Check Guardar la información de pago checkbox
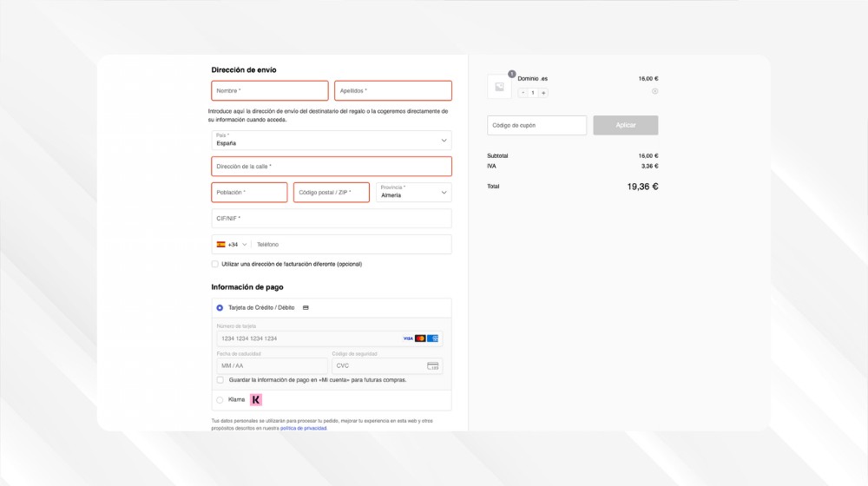 (x=220, y=380)
